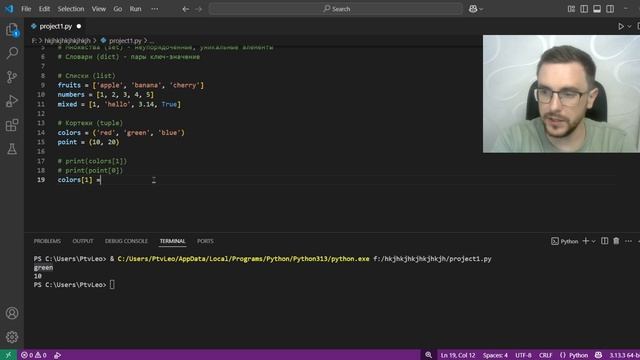The image size is (640, 360).
Task: Open the Edit menu
Action: (44, 9)
